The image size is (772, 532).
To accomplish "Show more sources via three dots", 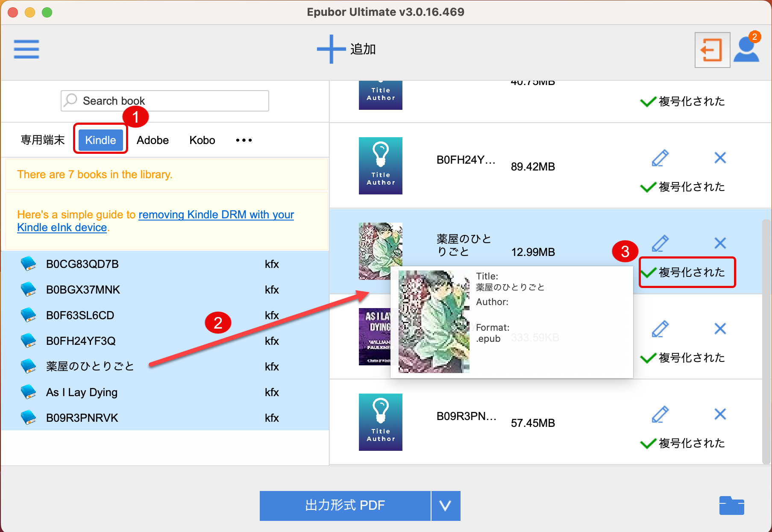I will click(x=244, y=140).
